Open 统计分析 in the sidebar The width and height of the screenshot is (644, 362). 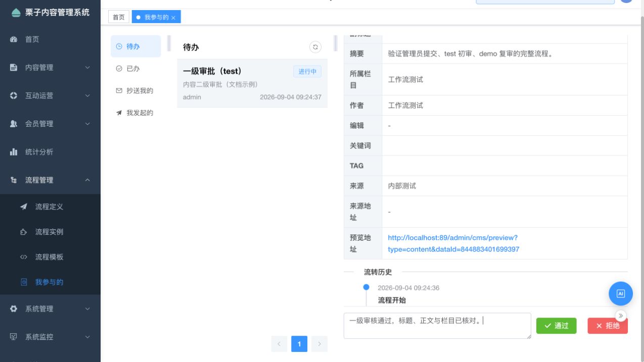[50, 152]
